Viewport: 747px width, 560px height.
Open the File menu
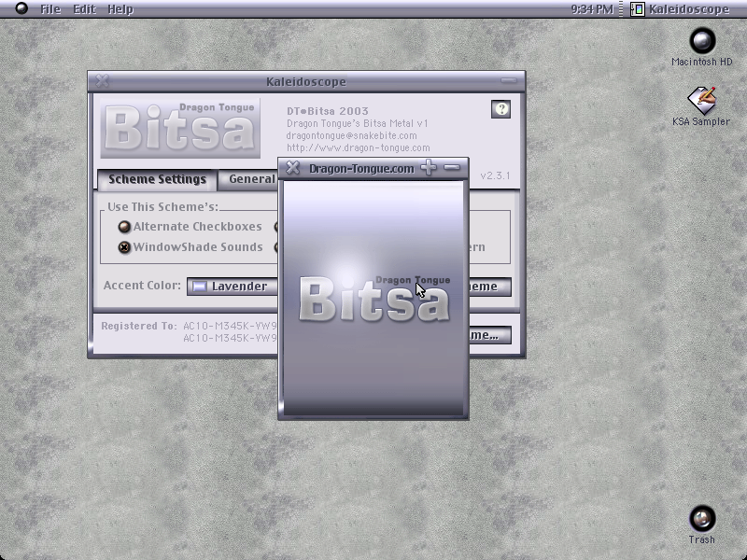click(x=50, y=9)
